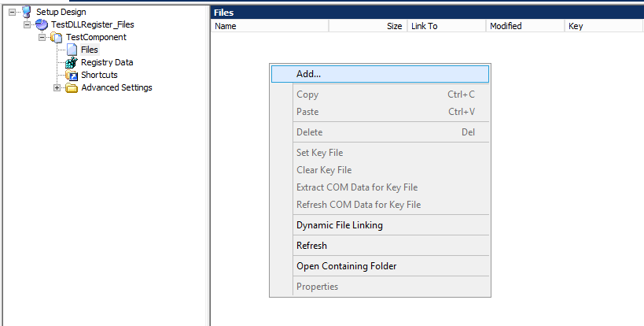
Task: Click Refresh in the context menu
Action: [380, 246]
